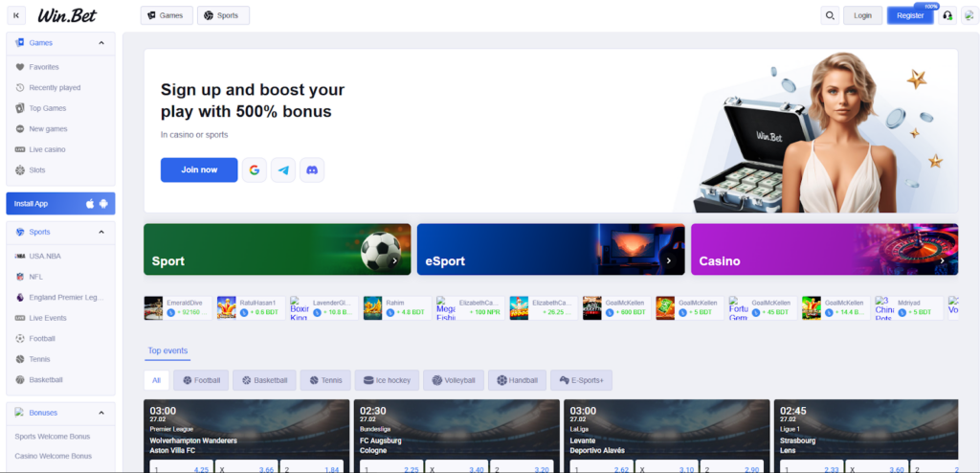Viewport: 980px width, 473px height.
Task: Collapse the Bonuses sidebar section
Action: [x=101, y=413]
